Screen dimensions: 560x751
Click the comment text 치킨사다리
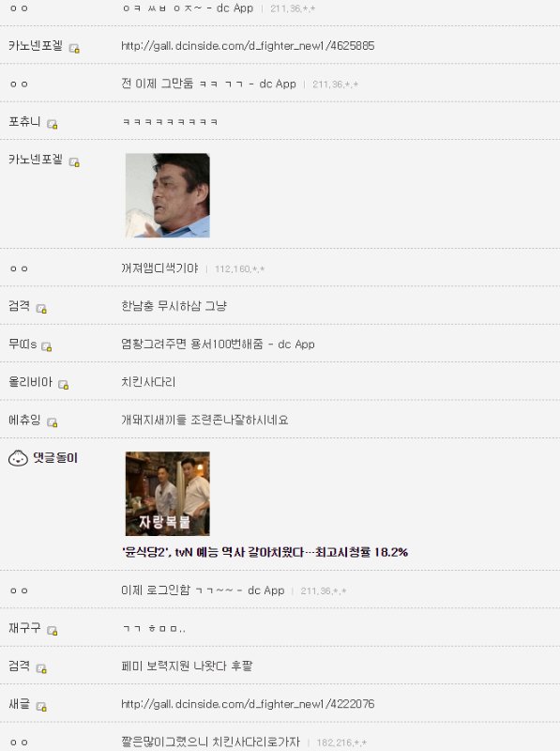[148, 382]
